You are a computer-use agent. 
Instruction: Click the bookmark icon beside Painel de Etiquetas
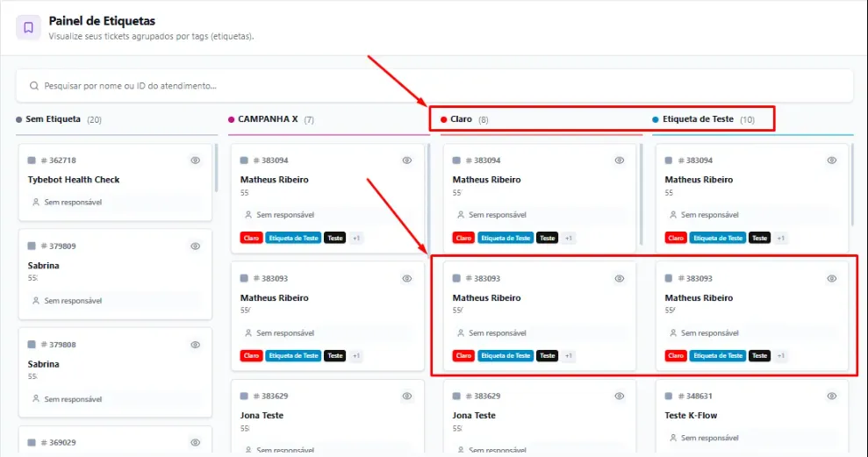28,28
